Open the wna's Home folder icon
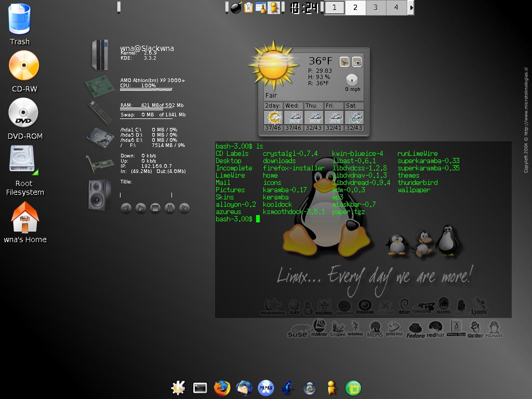Screen dimensions: 532x399 pyautogui.click(x=25, y=218)
